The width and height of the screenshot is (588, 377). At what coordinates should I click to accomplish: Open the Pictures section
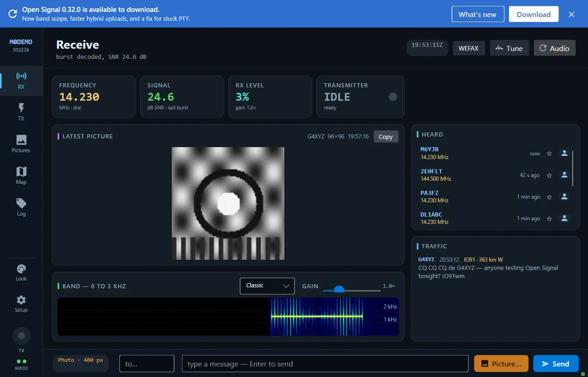pyautogui.click(x=21, y=144)
